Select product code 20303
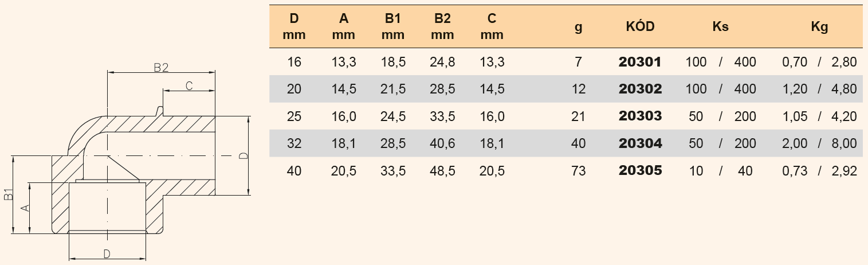The height and width of the screenshot is (265, 868). 640,116
